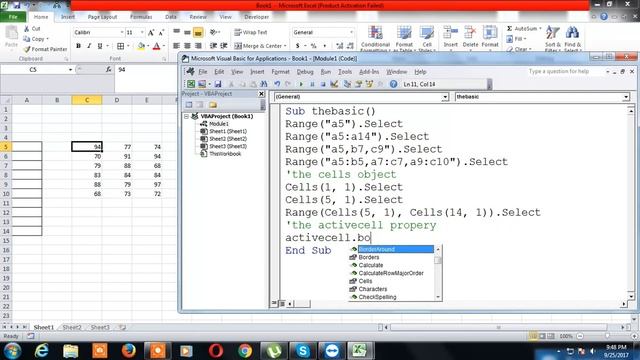Image resolution: width=640 pixels, height=360 pixels.
Task: Collapse the VBAProject (Book1) tree node
Action: tap(187, 116)
